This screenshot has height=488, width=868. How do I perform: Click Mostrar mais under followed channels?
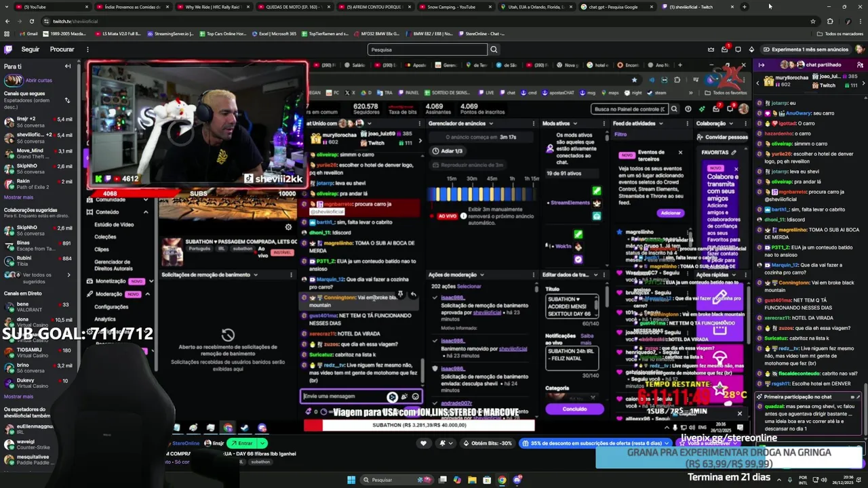point(18,197)
